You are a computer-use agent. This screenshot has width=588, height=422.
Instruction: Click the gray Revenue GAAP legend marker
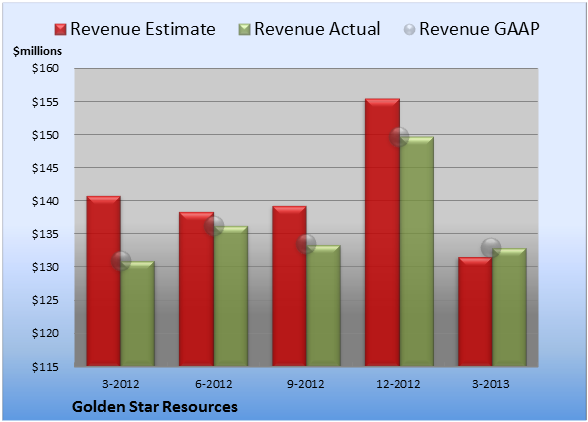point(409,29)
